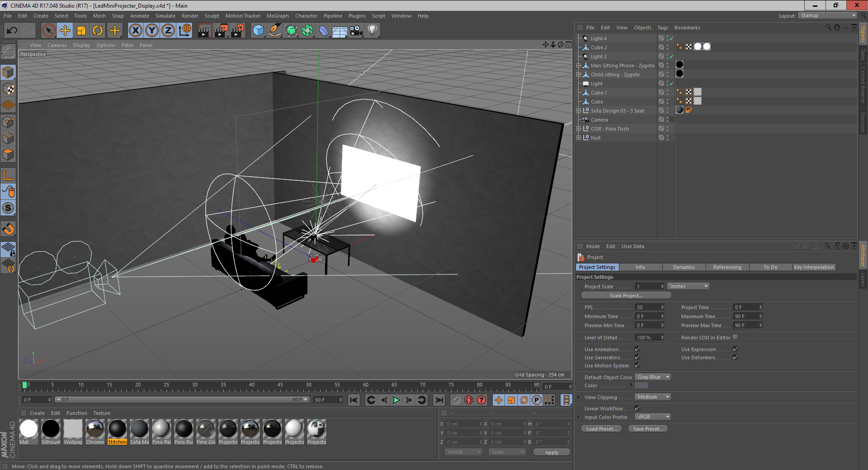Click the Undo arrow icon
The image size is (868, 470).
click(x=12, y=31)
